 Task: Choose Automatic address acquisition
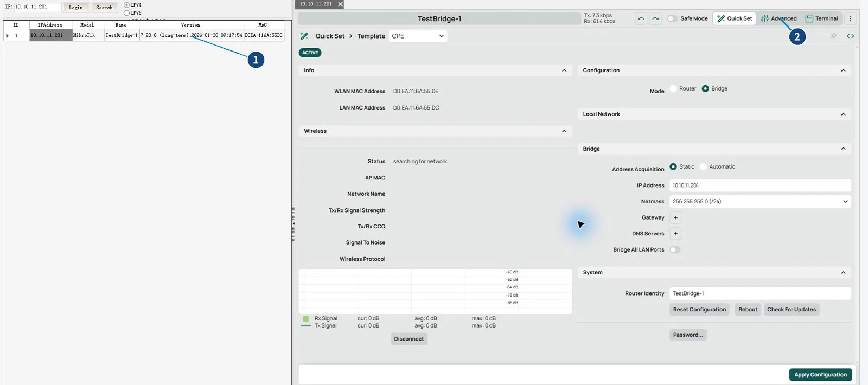point(703,167)
